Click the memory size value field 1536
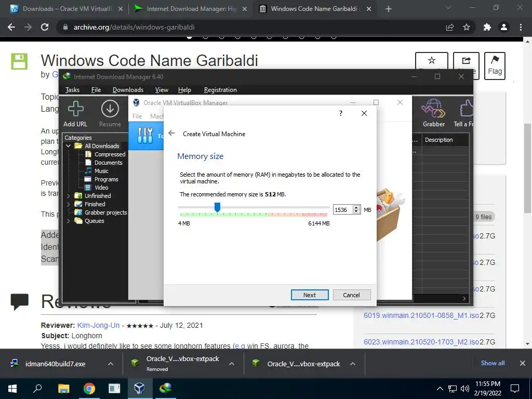 (343, 210)
